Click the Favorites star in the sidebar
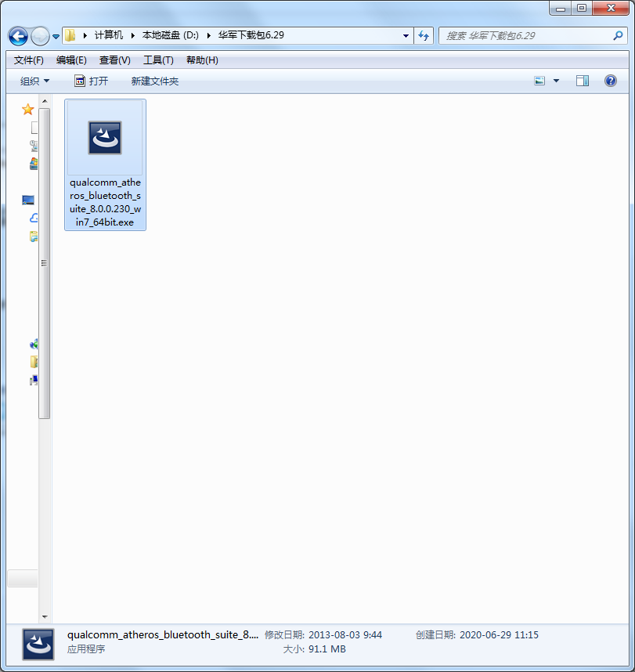Viewport: 635px width, 672px height. click(28, 109)
